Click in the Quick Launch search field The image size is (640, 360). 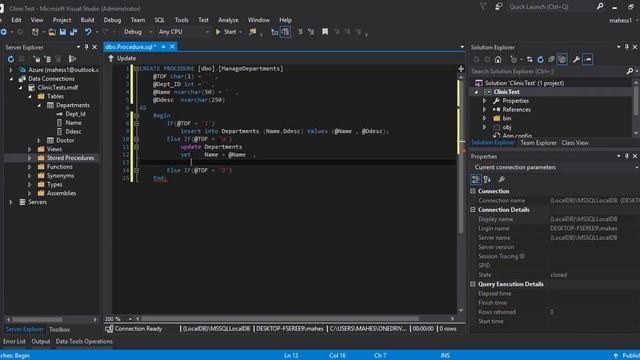(x=551, y=7)
